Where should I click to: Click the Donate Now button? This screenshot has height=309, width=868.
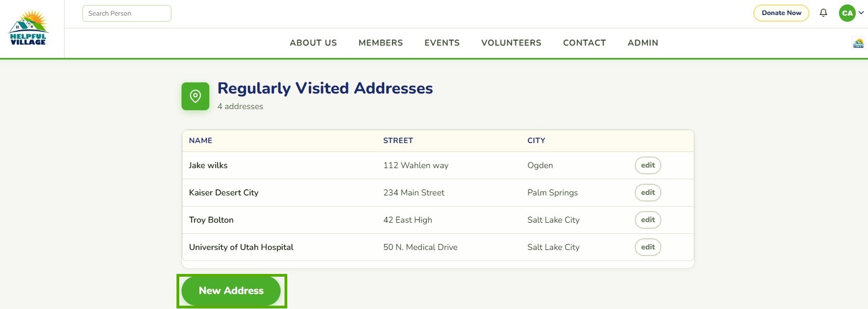click(781, 13)
